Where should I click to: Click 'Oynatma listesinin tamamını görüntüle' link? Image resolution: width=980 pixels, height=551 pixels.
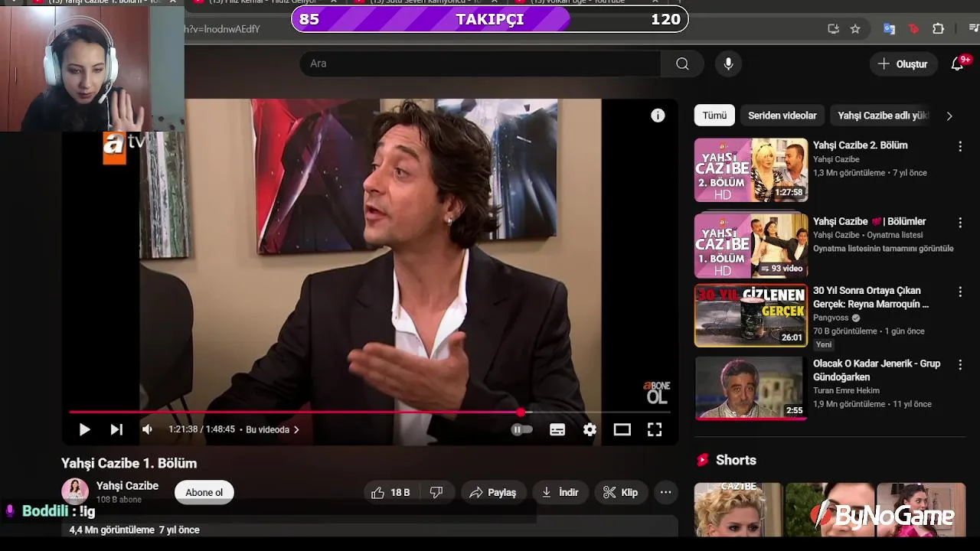click(x=883, y=249)
